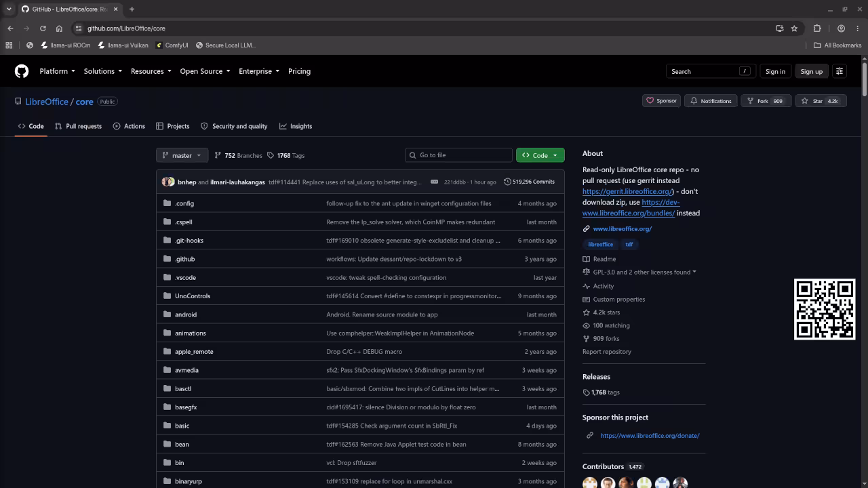The width and height of the screenshot is (868, 488).
Task: Open the Activity link in About
Action: click(x=598, y=286)
